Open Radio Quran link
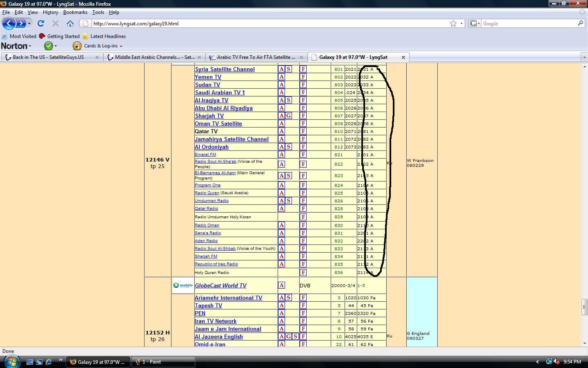Screen dimensions: 588x368 click(207, 193)
